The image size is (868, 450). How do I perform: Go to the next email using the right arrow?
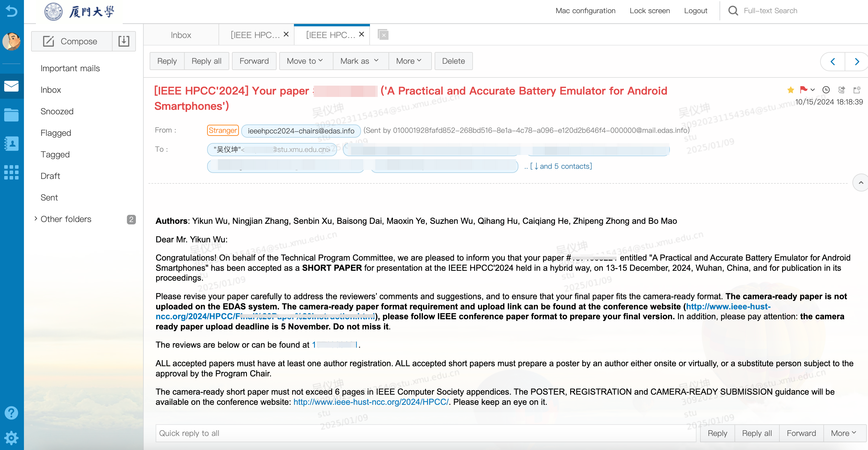click(x=857, y=61)
